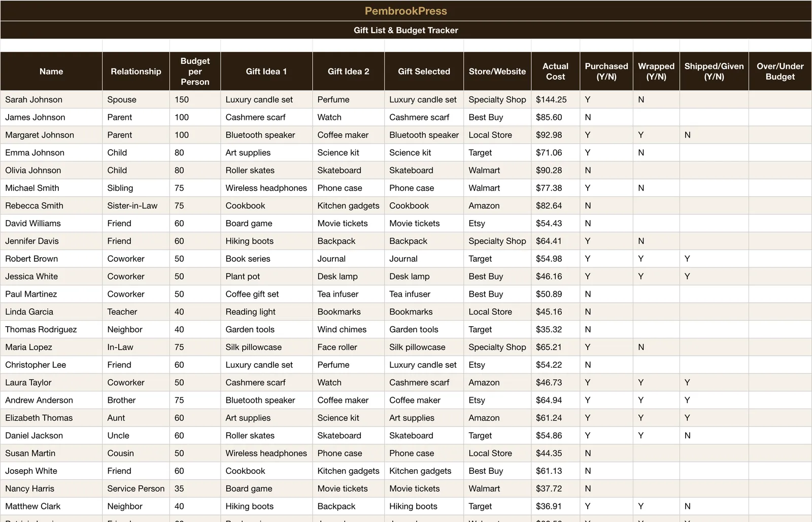Click the Joseph White name cell
Image resolution: width=812 pixels, height=522 pixels.
pos(51,471)
